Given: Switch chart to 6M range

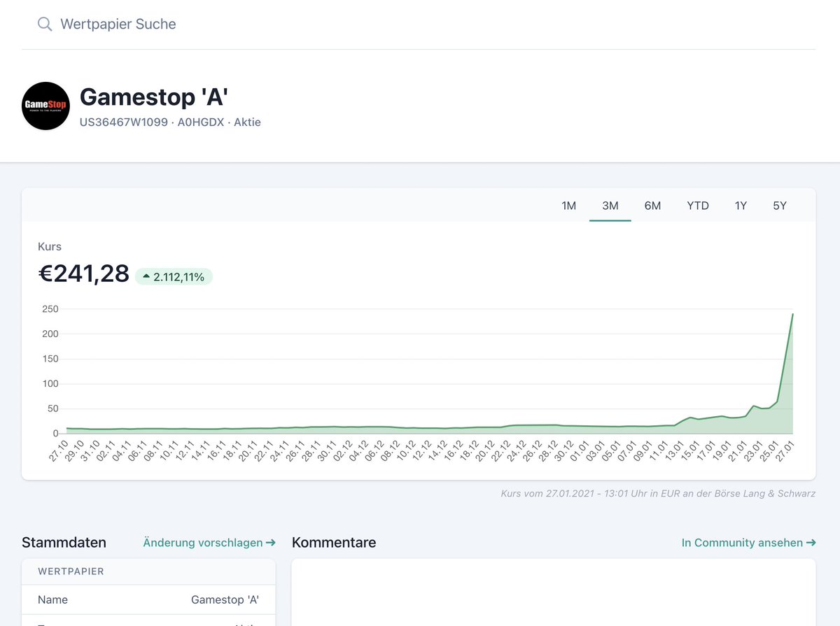Looking at the screenshot, I should point(652,206).
